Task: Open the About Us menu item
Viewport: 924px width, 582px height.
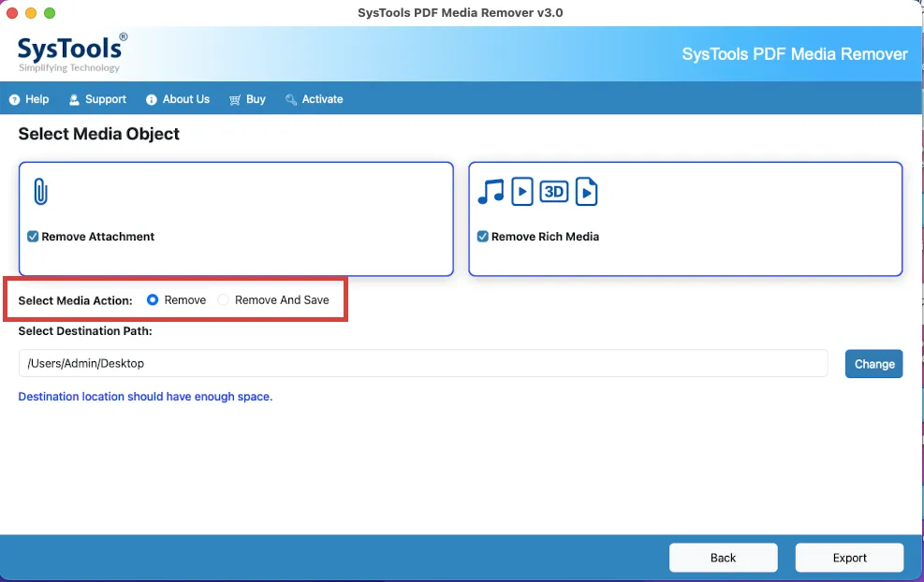Action: click(x=178, y=99)
